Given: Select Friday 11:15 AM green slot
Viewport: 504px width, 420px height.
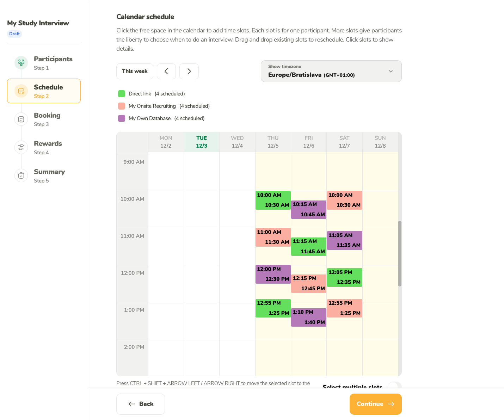Looking at the screenshot, I should 309,247.
